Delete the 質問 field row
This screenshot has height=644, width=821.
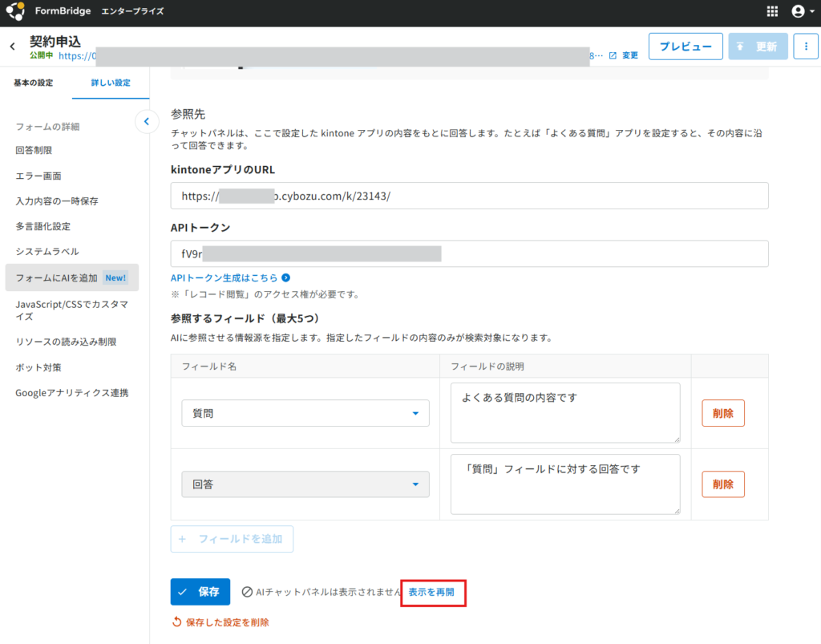722,413
